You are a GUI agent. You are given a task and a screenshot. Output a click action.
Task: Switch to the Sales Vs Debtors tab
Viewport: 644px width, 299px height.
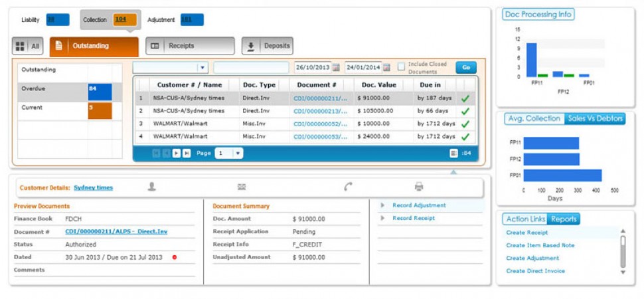pyautogui.click(x=595, y=118)
